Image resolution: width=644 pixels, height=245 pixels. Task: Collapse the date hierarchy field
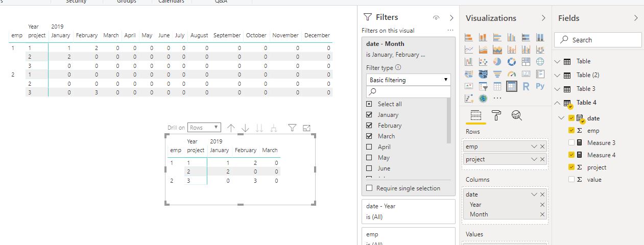pos(562,118)
